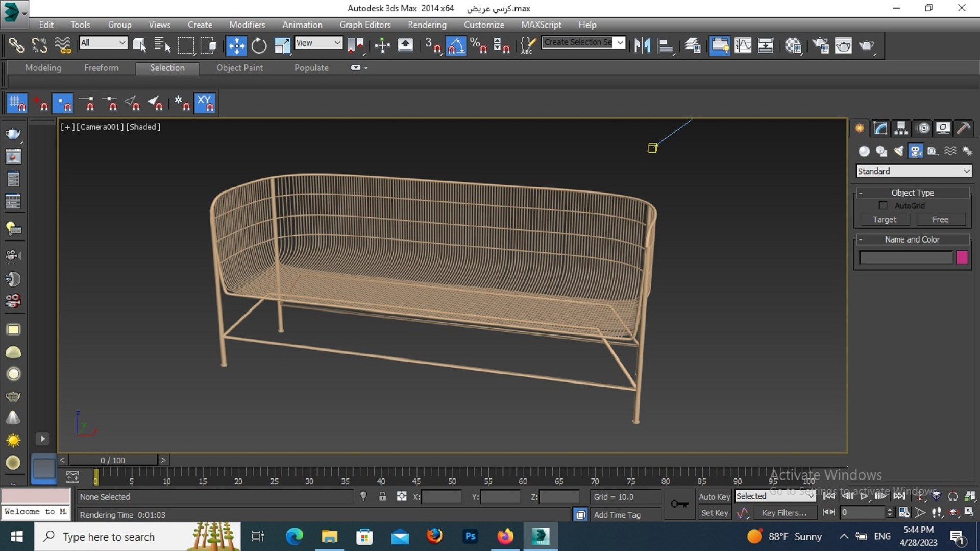Click the Select and Link icon

point(17,45)
